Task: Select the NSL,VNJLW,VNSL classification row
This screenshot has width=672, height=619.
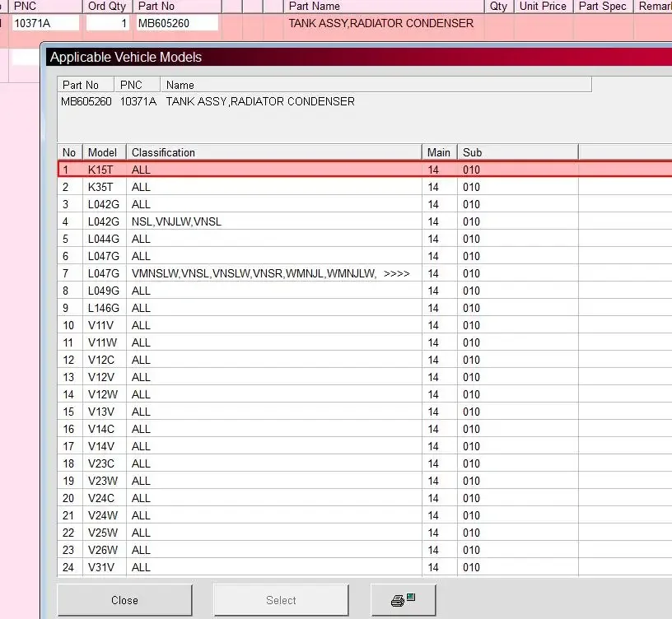Action: click(365, 221)
